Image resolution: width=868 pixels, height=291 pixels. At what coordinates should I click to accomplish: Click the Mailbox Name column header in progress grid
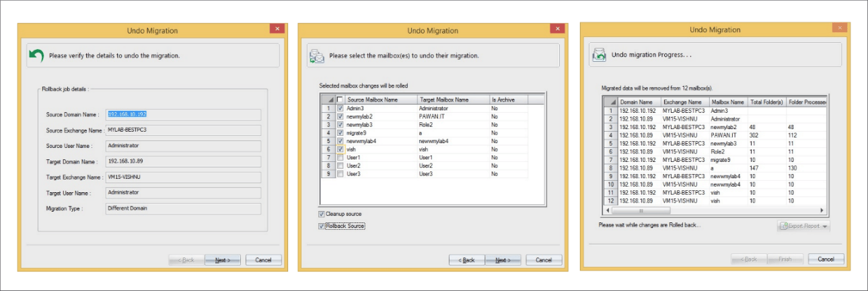tap(728, 102)
